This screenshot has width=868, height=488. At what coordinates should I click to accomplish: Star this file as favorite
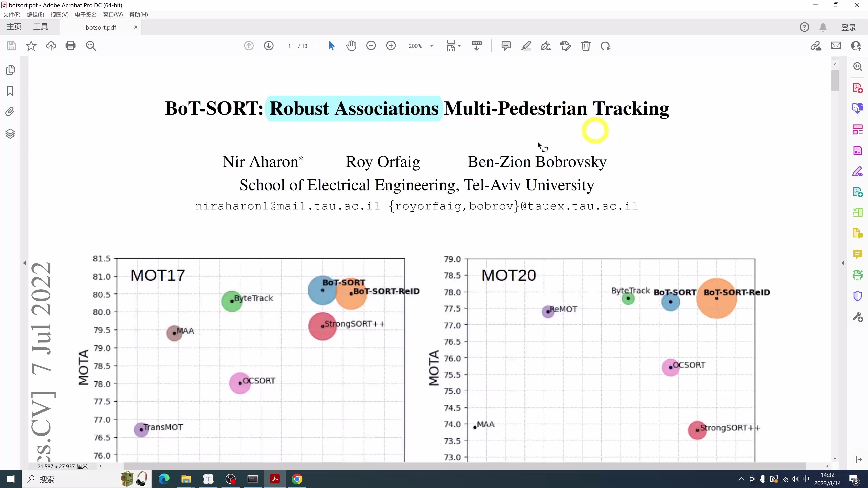(31, 46)
